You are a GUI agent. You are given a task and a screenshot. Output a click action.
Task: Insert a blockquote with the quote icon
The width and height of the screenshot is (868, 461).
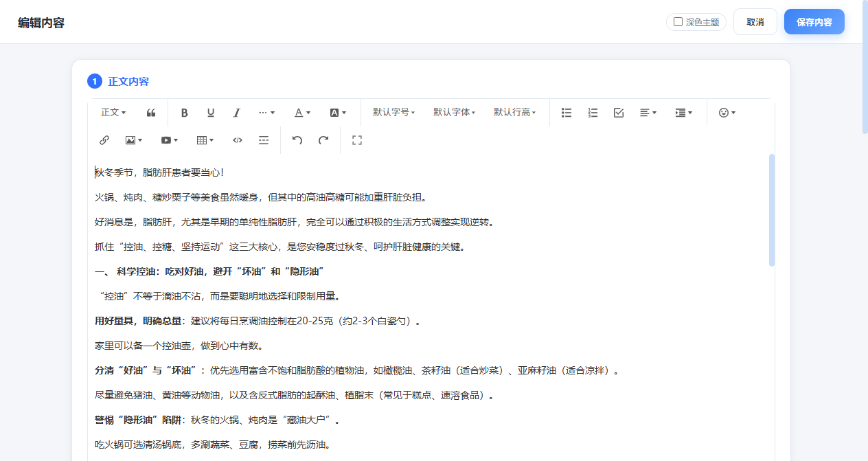pyautogui.click(x=151, y=113)
